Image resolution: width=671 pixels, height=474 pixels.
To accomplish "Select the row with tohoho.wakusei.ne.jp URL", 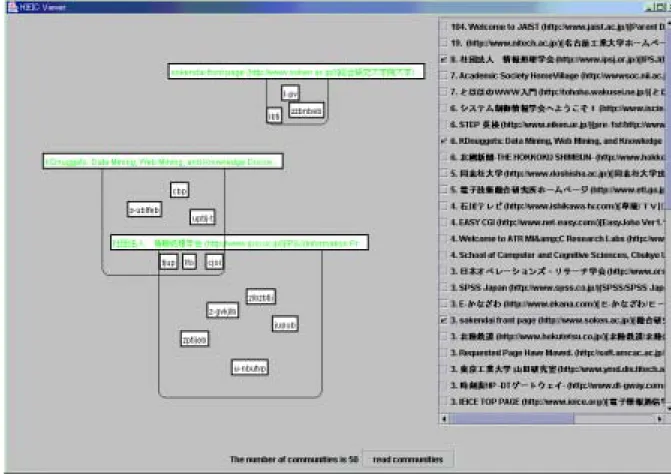I will (552, 92).
